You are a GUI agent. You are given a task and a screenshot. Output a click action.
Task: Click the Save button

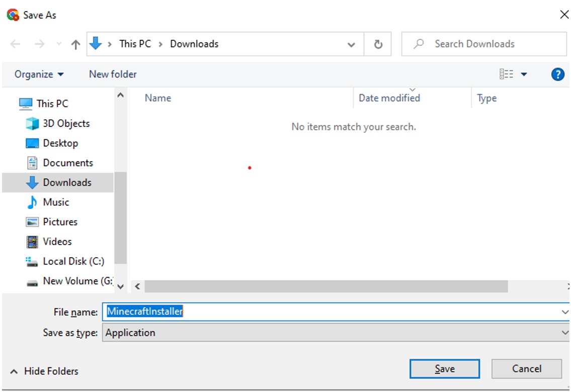tap(444, 368)
